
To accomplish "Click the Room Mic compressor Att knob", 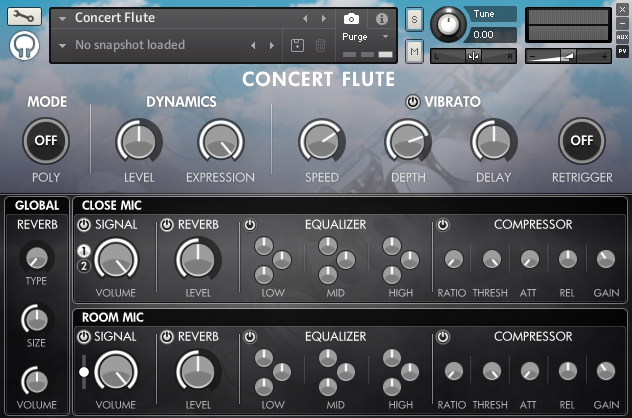I will (x=530, y=371).
